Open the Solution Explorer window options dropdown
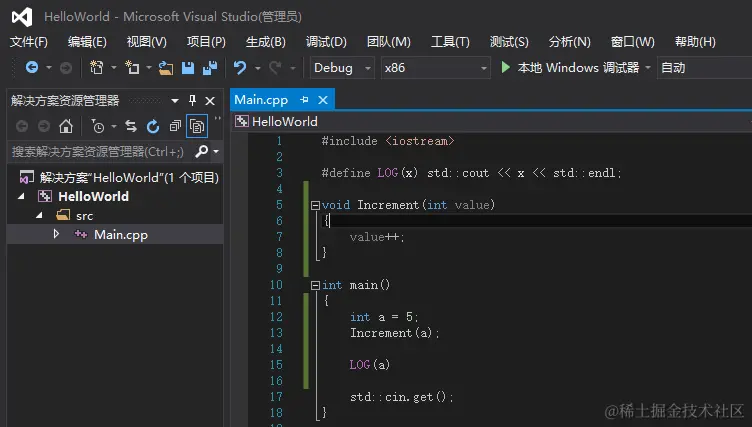This screenshot has width=752, height=427. [x=175, y=101]
